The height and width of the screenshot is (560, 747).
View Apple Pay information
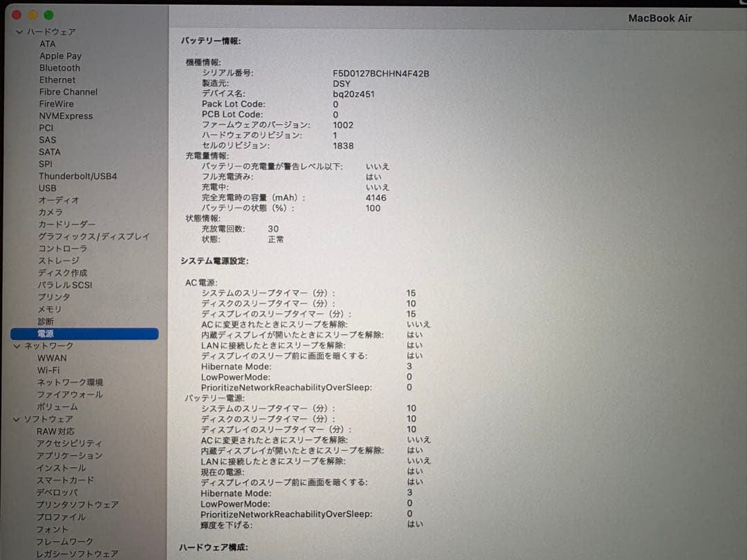coord(60,55)
